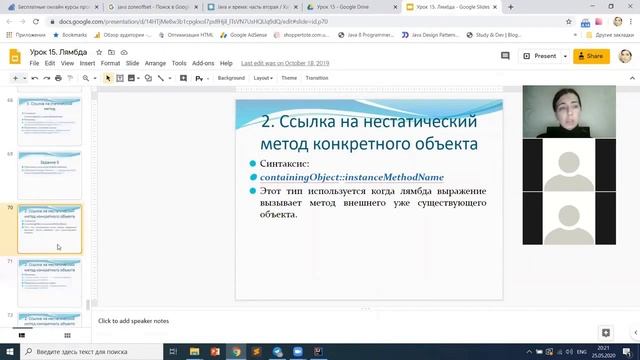Expand input tools language dropdown

pyautogui.click(x=208, y=78)
